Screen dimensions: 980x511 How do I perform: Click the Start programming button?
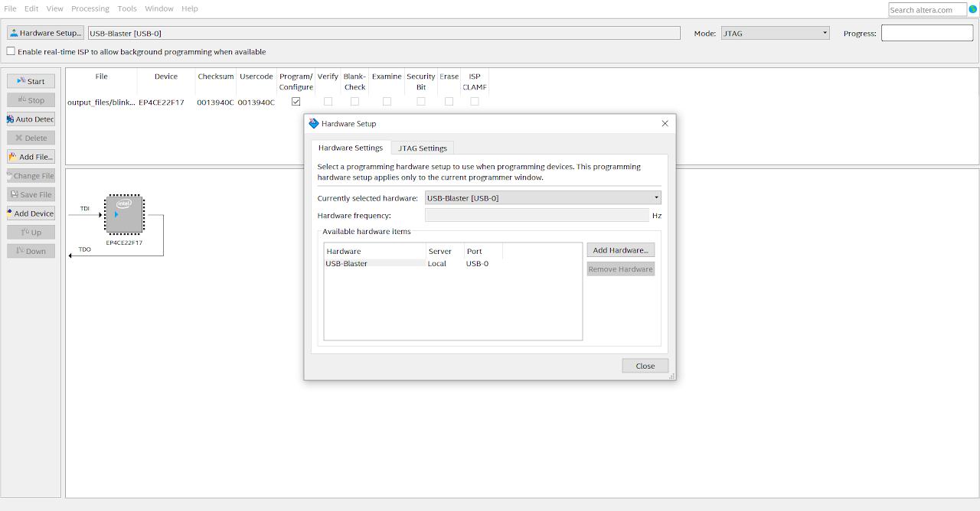[31, 81]
